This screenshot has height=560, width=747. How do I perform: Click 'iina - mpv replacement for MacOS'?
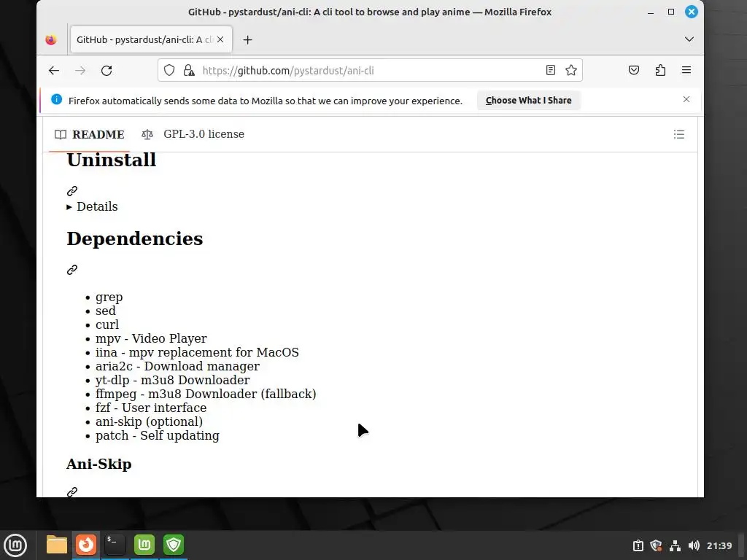coord(197,352)
